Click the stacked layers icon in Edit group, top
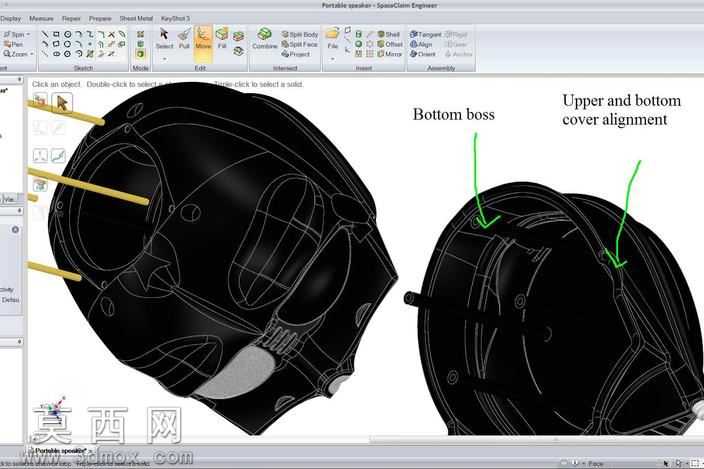This screenshot has width=704, height=469. click(239, 36)
